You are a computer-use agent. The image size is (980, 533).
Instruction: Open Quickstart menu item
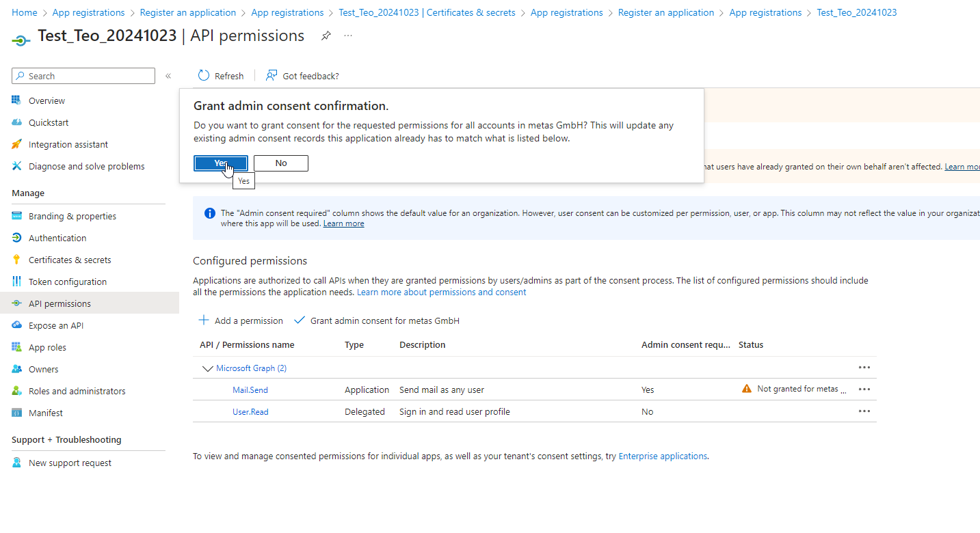(49, 122)
